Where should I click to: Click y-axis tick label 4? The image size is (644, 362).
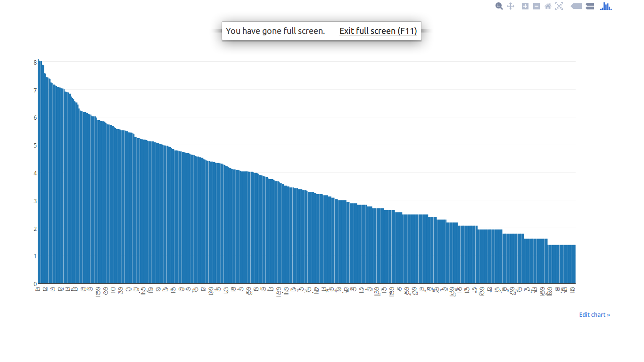point(35,173)
